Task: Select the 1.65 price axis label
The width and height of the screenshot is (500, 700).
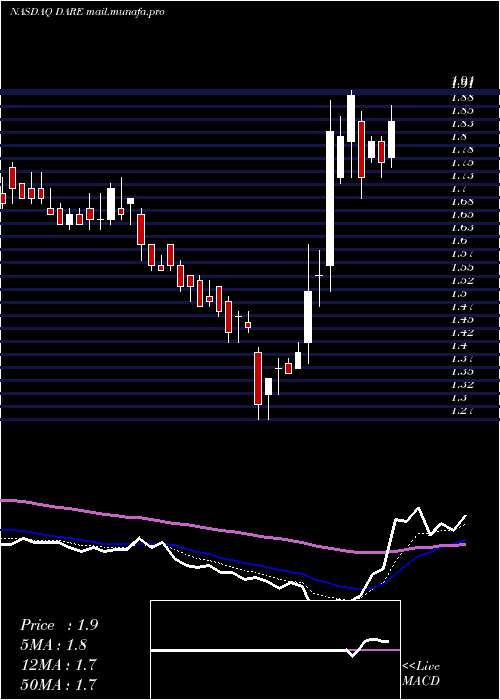Action: pos(462,215)
